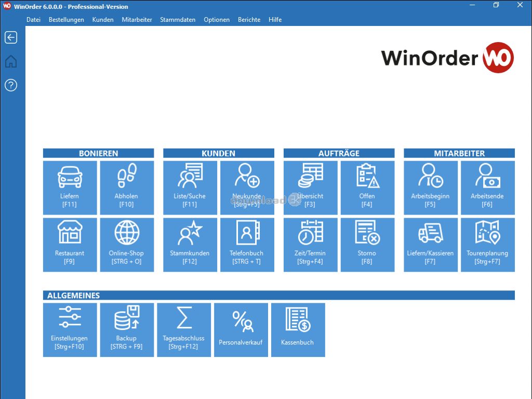Image resolution: width=532 pixels, height=399 pixels.
Task: Click the ALLGEMEINES section header
Action: [279, 295]
